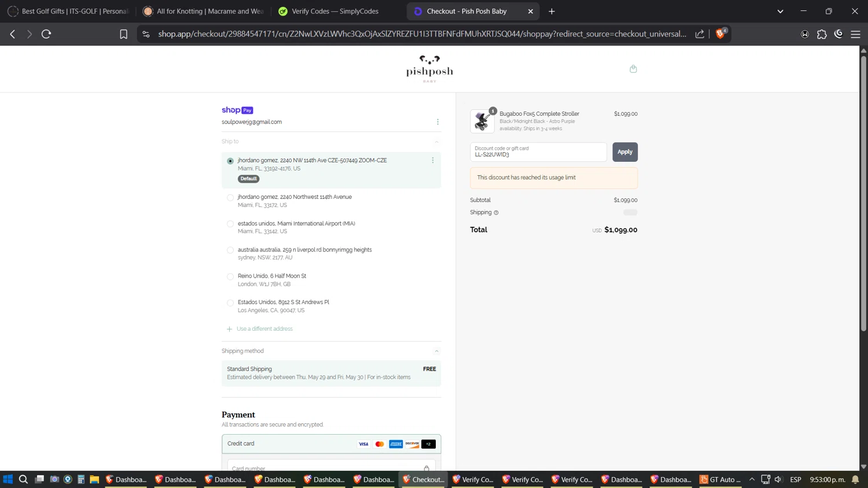
Task: Collapse the Shipping method section
Action: (x=437, y=351)
